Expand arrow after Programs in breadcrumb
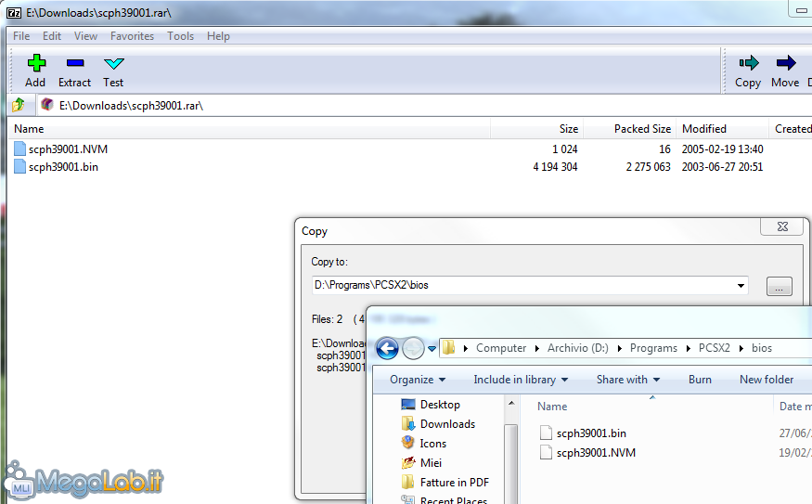Image resolution: width=812 pixels, height=504 pixels. 689,349
